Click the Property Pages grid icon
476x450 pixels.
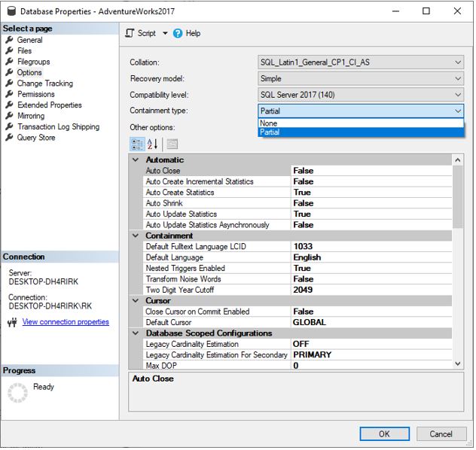click(172, 144)
